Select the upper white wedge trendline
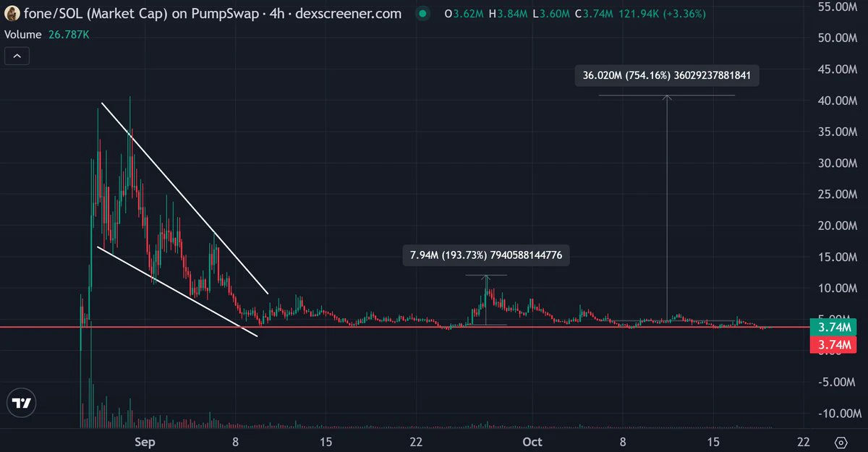The height and width of the screenshot is (452, 868). click(184, 198)
